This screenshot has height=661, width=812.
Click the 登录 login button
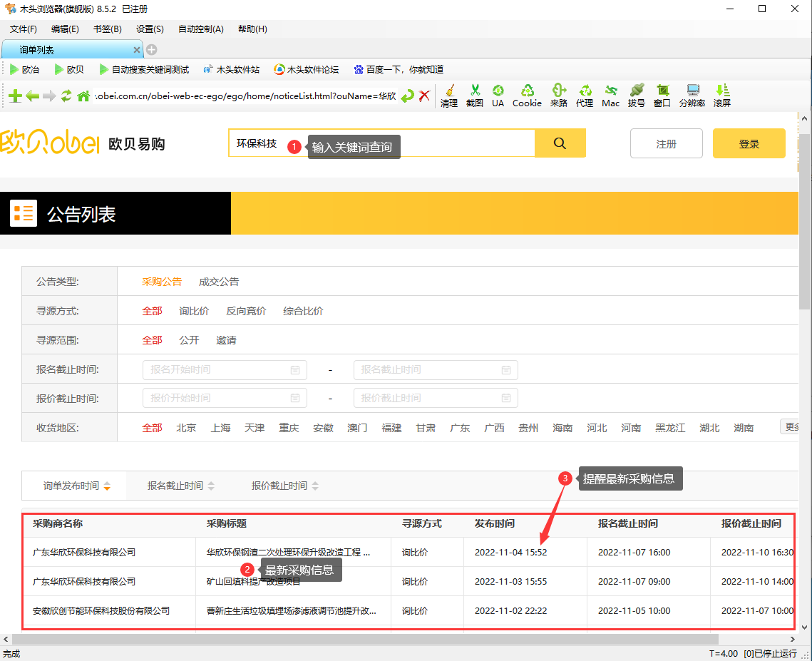point(749,143)
